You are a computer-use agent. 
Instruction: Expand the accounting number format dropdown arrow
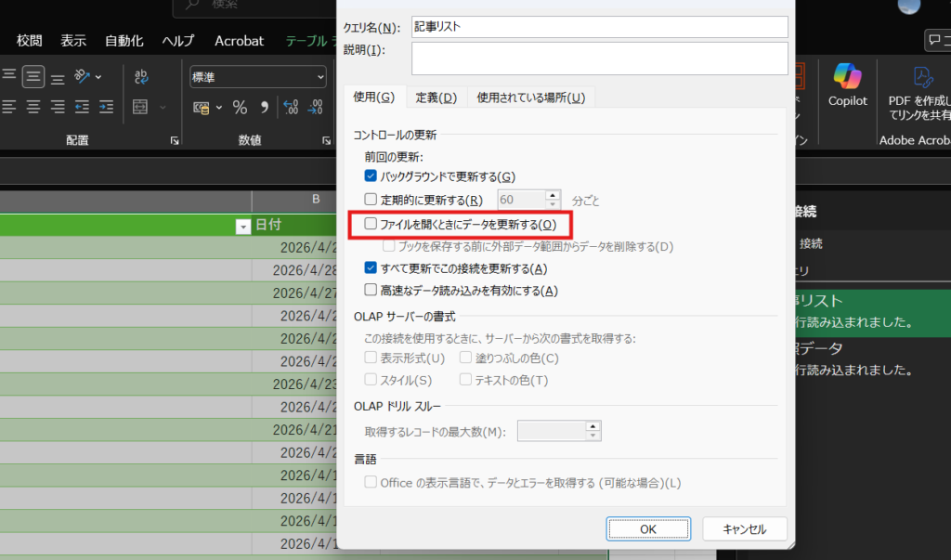219,108
